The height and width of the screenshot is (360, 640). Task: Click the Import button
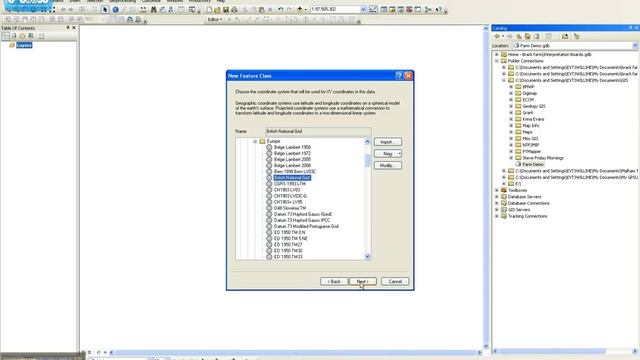coord(388,142)
